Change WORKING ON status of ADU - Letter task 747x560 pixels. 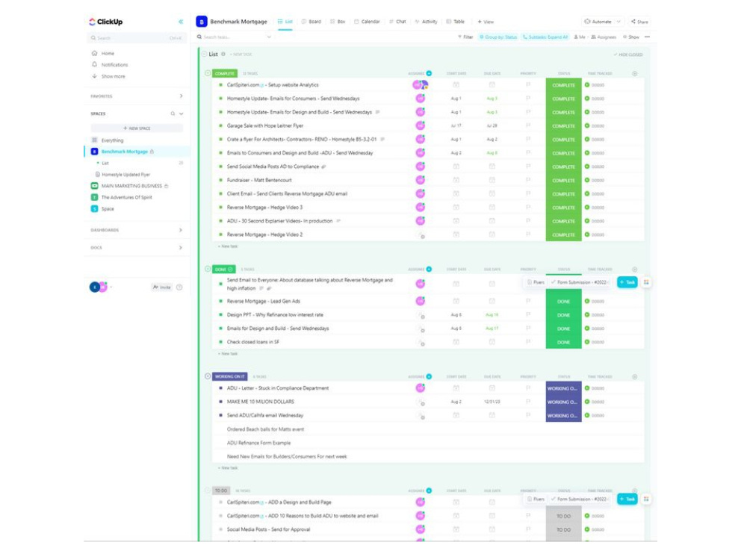(563, 388)
